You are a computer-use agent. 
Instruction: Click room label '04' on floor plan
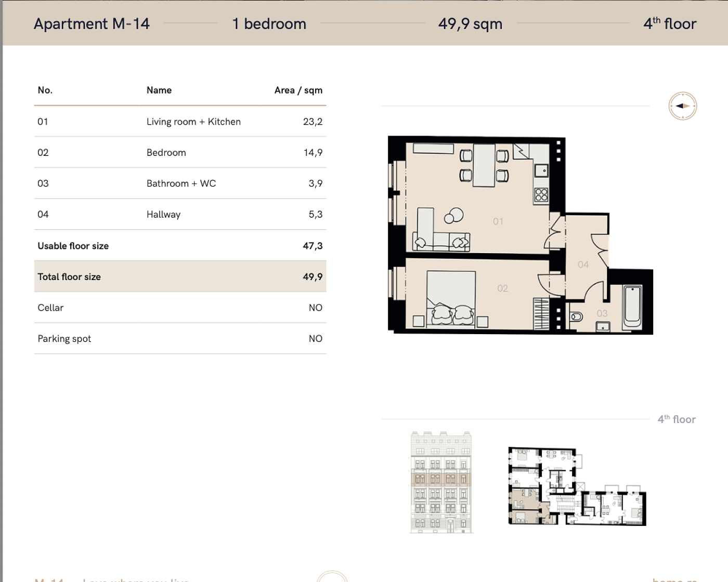[583, 264]
